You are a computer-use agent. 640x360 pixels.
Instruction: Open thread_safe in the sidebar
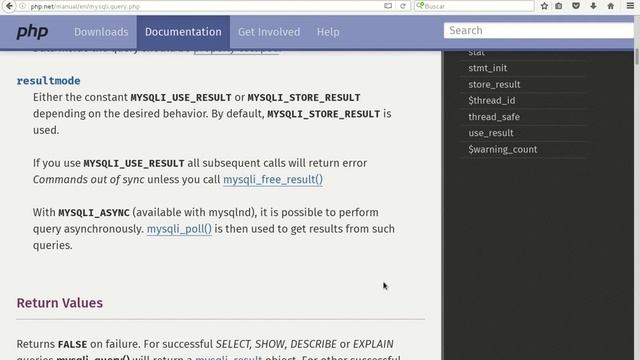[494, 117]
